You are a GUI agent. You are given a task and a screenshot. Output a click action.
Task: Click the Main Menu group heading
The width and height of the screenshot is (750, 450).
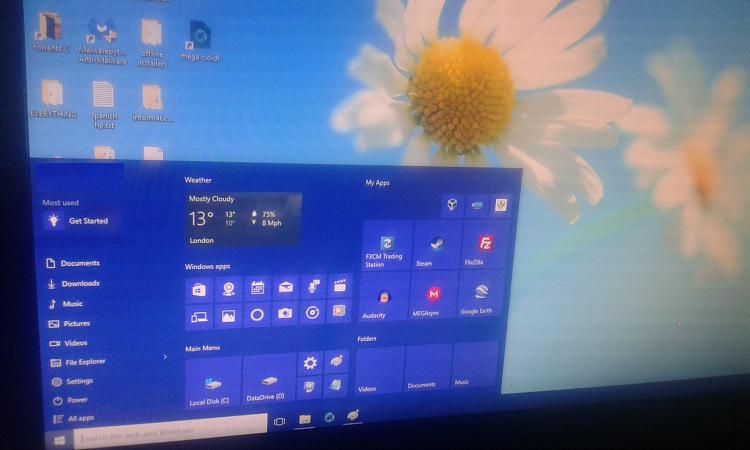(x=202, y=348)
